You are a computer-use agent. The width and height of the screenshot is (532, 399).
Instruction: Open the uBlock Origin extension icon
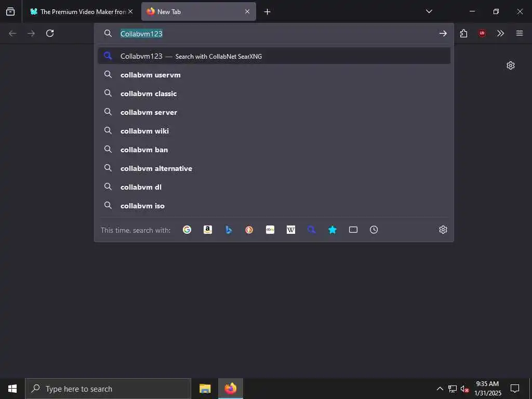click(482, 33)
